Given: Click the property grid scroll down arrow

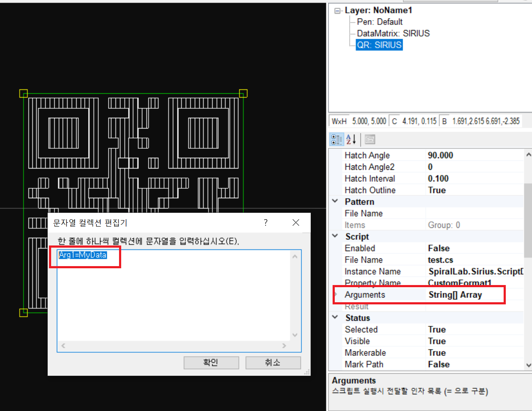Looking at the screenshot, I should 528,365.
